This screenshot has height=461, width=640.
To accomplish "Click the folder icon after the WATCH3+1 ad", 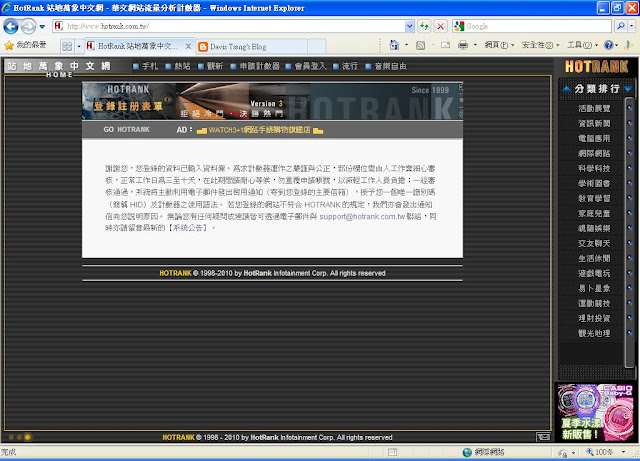I will (x=318, y=131).
